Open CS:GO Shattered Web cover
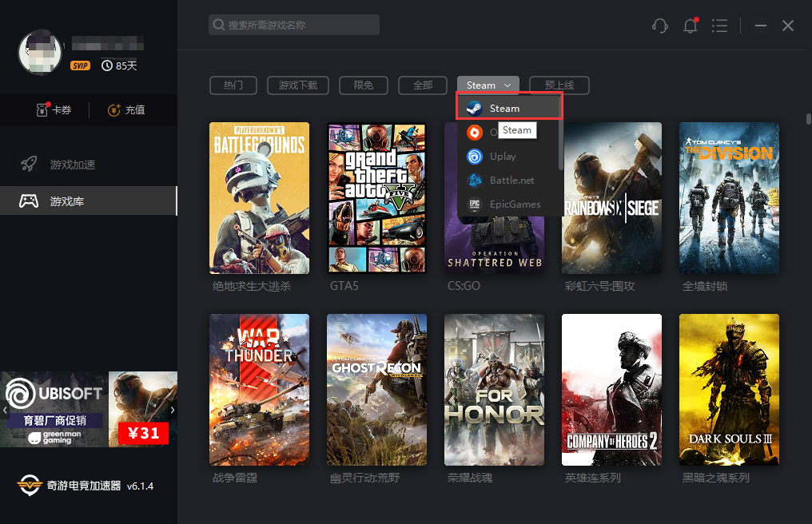The width and height of the screenshot is (812, 524). [x=494, y=244]
